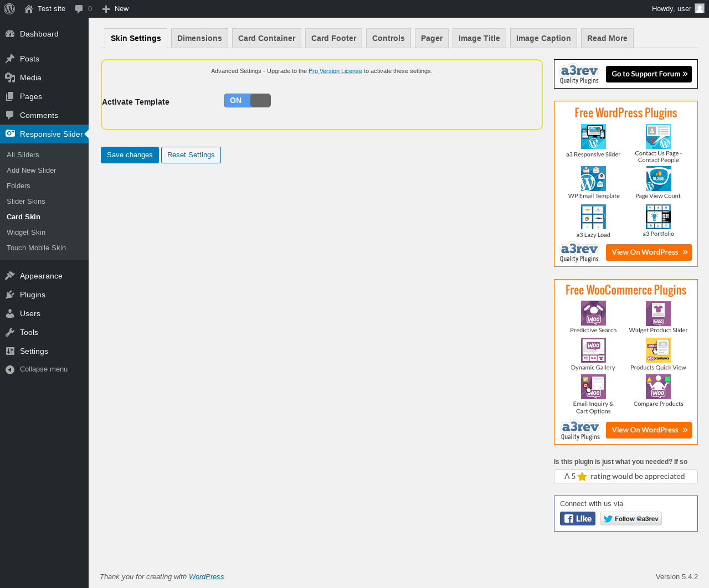The height and width of the screenshot is (588, 709).
Task: Click the Pages sidebar icon
Action: point(10,96)
